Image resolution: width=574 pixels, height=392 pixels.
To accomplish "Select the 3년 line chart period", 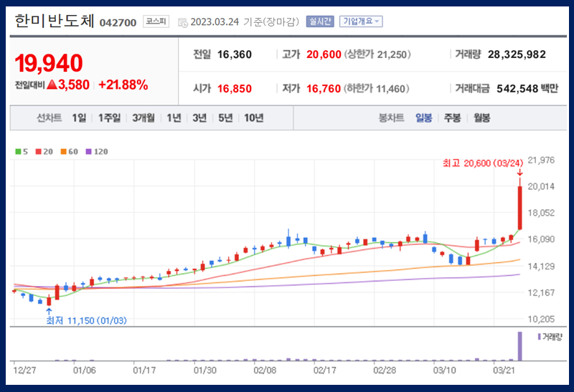I will tap(199, 118).
